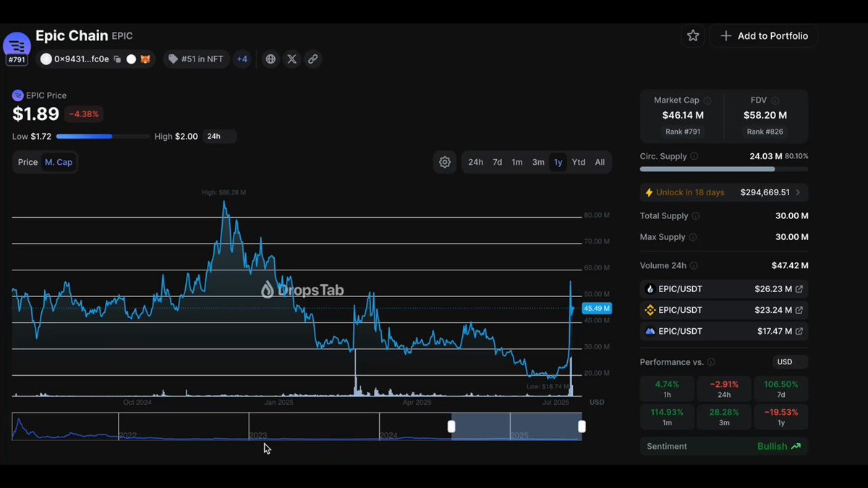Click the 1h performance 4.74% cell
Screen dimensions: 868x488
[x=666, y=389]
